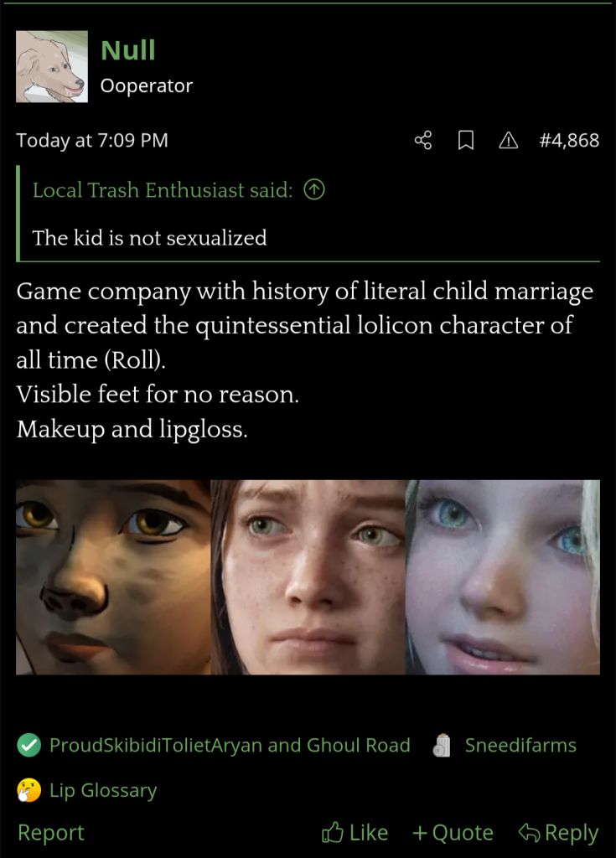Report this post using Report link
This screenshot has width=616, height=858.
51,832
